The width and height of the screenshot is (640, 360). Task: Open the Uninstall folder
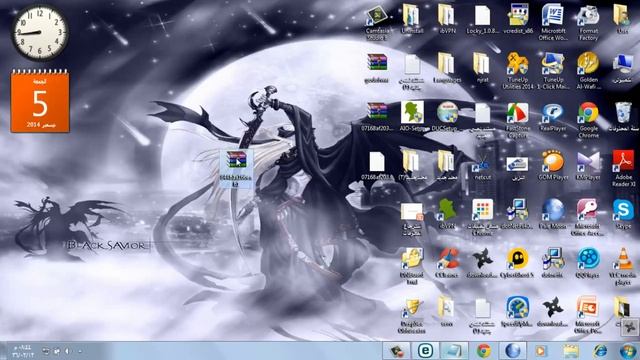(412, 20)
